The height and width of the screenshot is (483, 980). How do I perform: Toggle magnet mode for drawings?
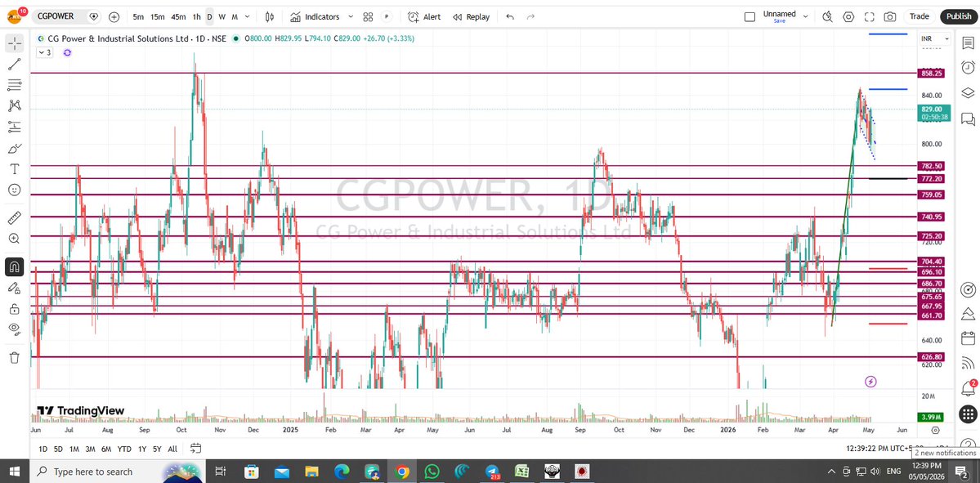tap(15, 266)
